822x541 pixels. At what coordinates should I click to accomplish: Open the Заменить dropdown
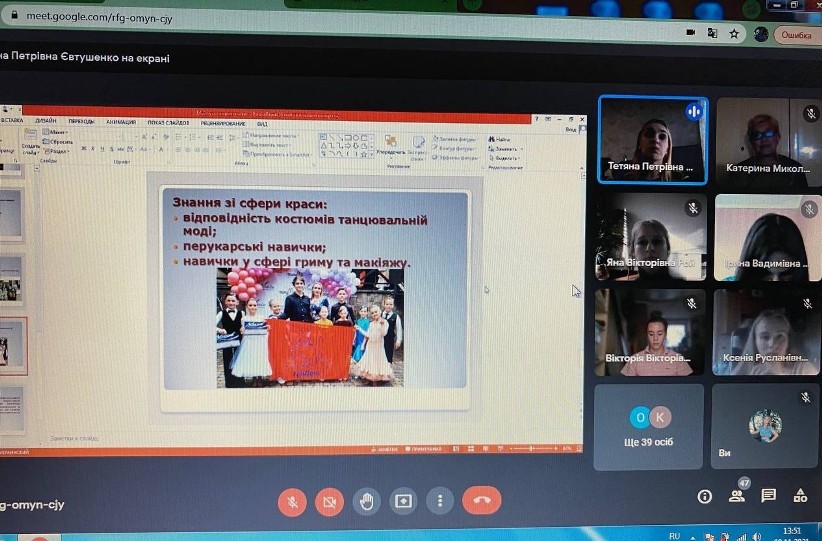505,149
